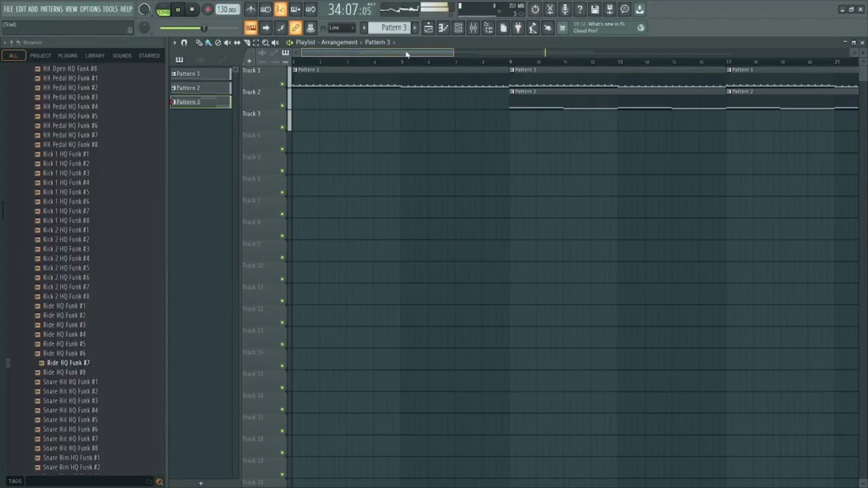868x488 pixels.
Task: Select the Playlist playback speaker tool
Action: 275,43
